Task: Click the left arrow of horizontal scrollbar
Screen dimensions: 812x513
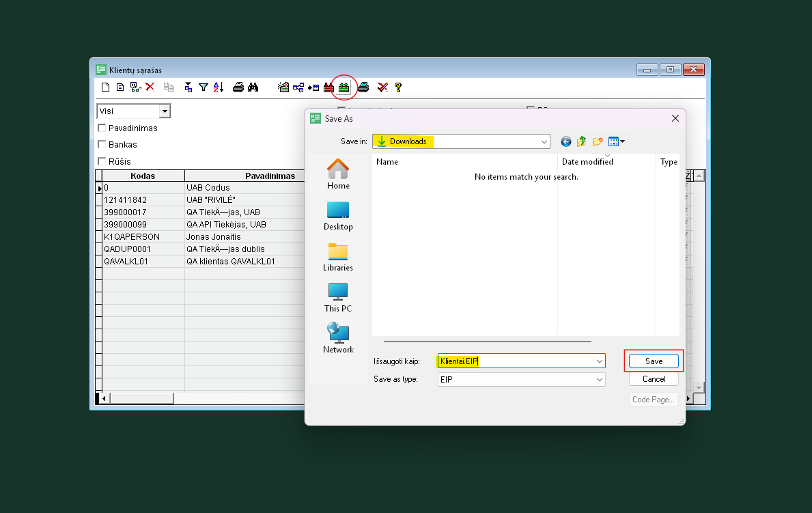Action: (104, 398)
